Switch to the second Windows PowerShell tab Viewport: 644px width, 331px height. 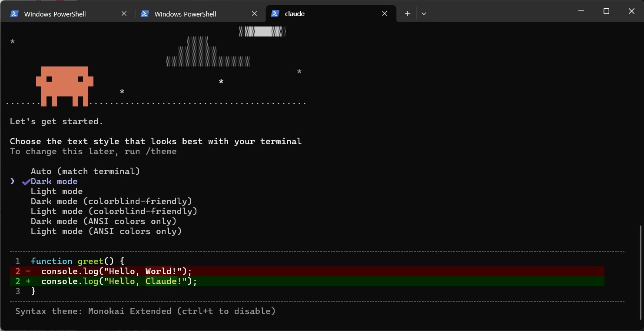(200, 14)
